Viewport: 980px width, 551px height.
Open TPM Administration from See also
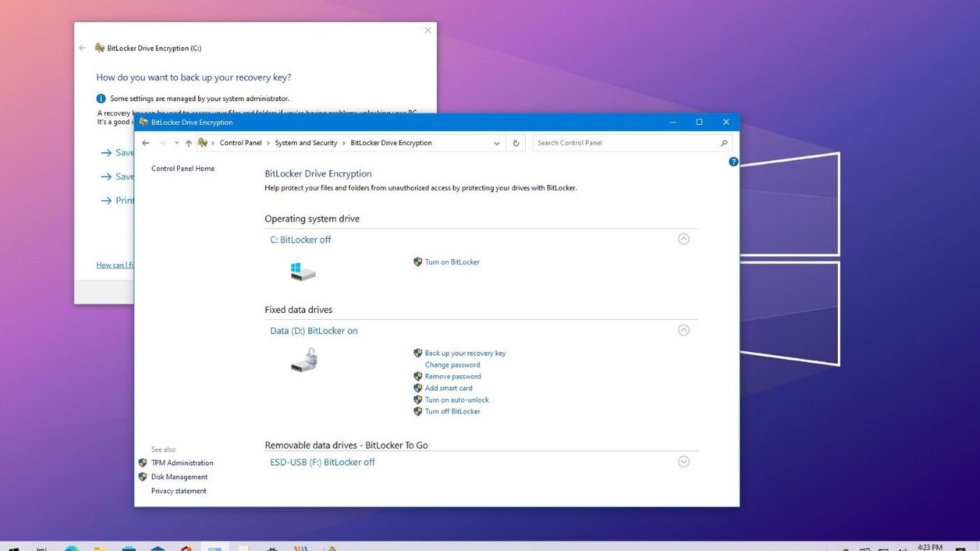182,463
